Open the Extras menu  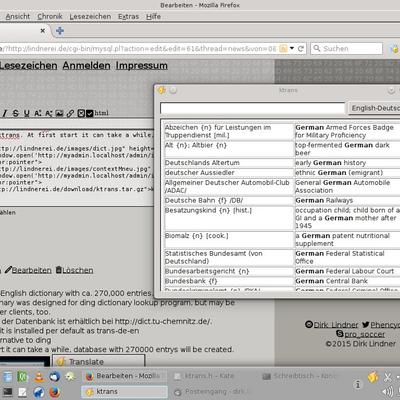pos(128,16)
